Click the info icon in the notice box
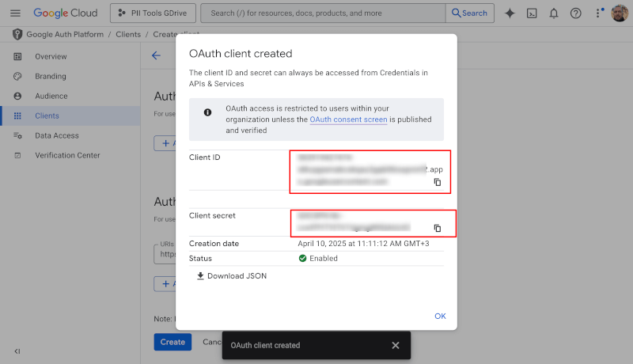 [207, 112]
